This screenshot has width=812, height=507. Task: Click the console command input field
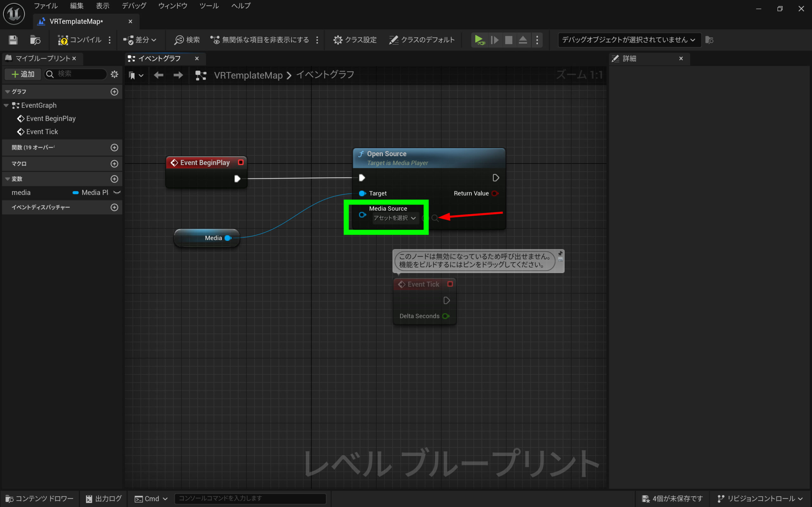[250, 498]
